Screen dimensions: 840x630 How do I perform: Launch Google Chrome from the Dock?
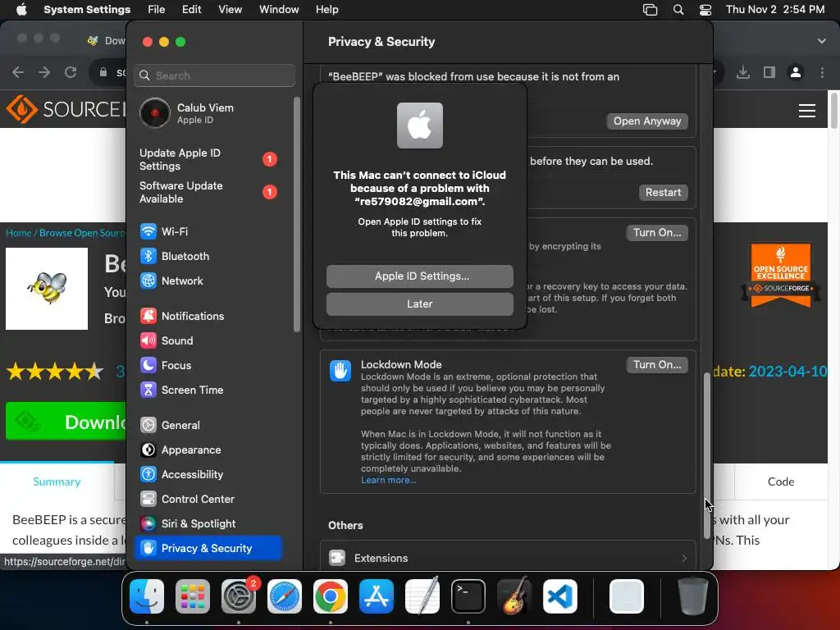click(331, 596)
